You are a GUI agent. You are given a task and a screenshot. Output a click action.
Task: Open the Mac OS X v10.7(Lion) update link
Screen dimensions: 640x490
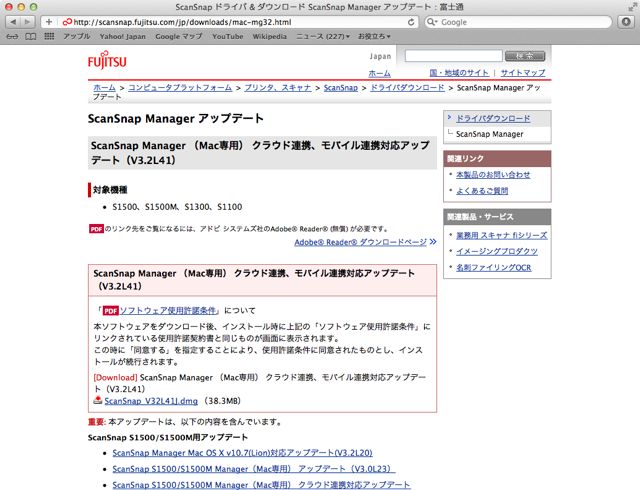point(242,453)
